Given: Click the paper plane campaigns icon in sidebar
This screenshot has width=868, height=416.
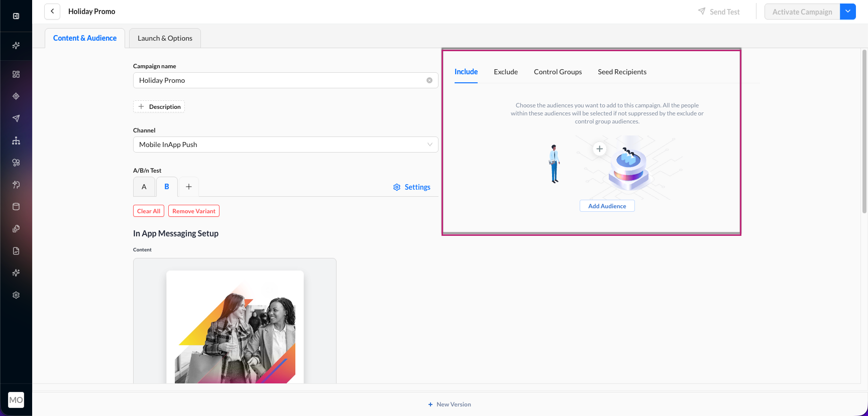Looking at the screenshot, I should (x=16, y=118).
